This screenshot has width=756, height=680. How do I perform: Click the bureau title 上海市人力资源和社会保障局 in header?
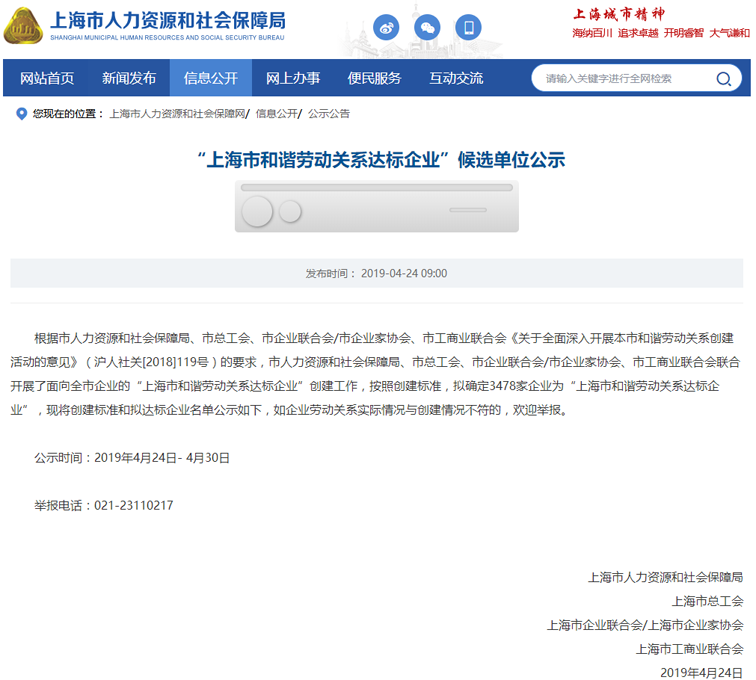(x=168, y=21)
